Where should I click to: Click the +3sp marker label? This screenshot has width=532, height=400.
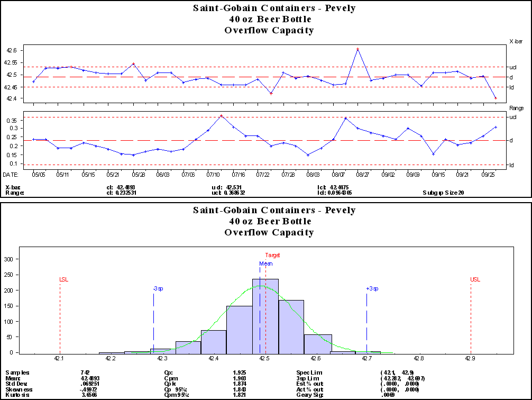pos(372,288)
